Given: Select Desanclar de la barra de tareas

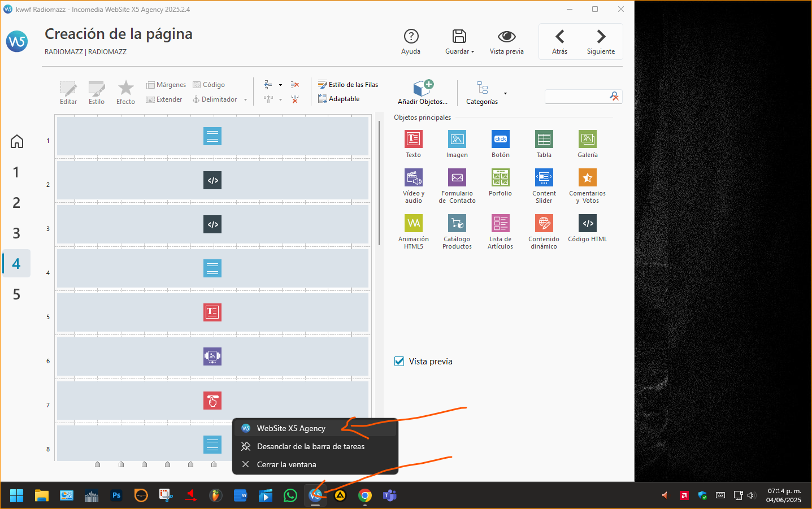Looking at the screenshot, I should point(315,446).
